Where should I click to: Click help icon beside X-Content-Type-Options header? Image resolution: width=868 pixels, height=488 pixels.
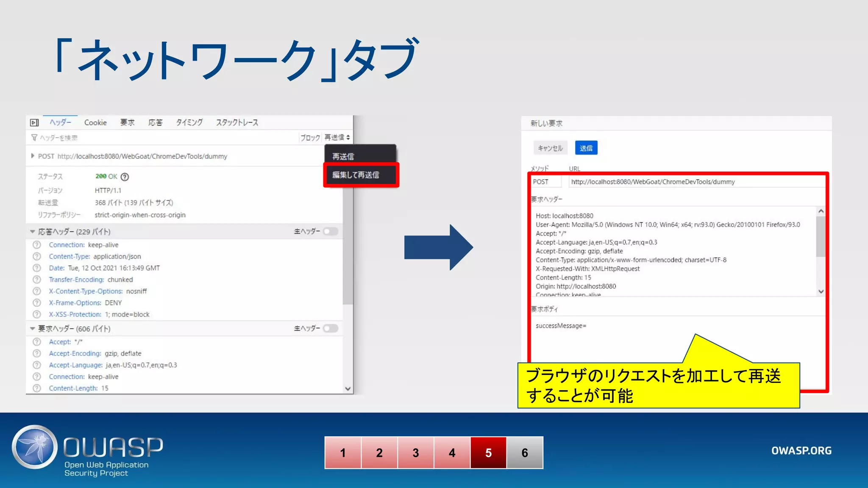[x=37, y=291]
